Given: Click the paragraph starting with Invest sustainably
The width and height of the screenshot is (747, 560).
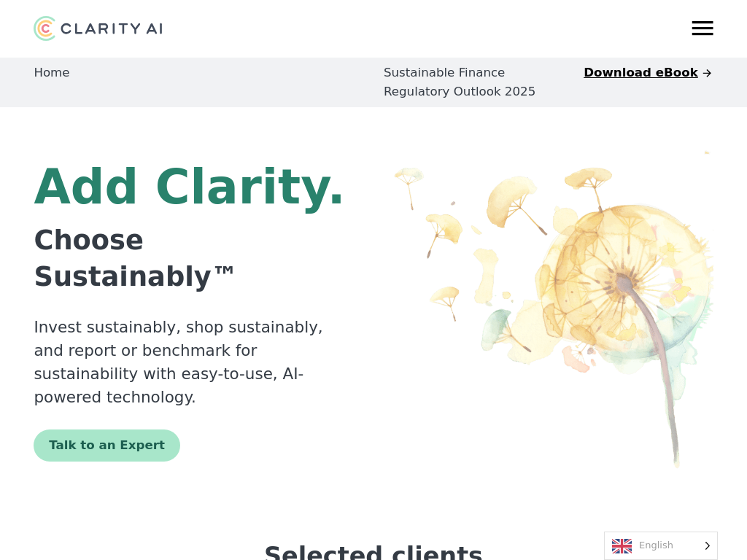Looking at the screenshot, I should [x=179, y=362].
